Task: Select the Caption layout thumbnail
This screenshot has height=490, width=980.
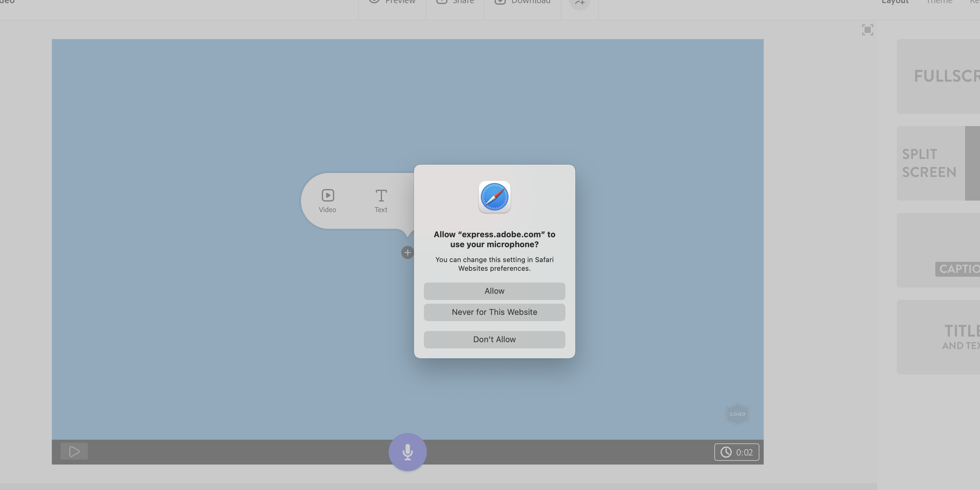Action: point(938,250)
